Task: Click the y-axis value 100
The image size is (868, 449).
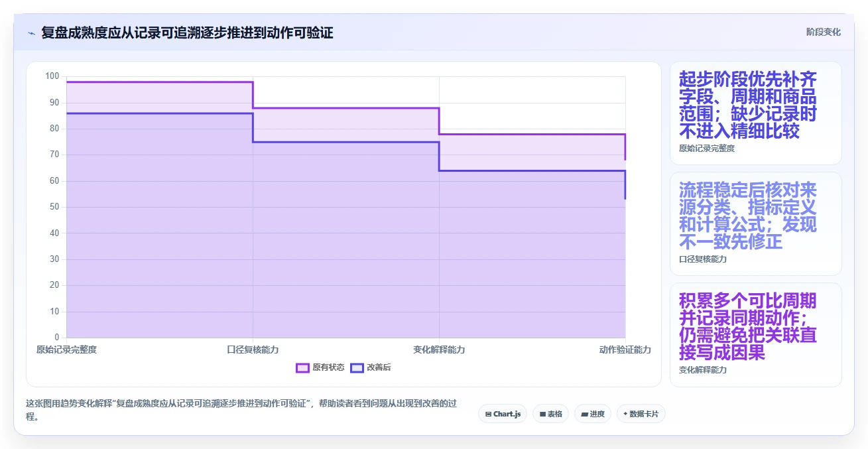Action: tap(52, 76)
